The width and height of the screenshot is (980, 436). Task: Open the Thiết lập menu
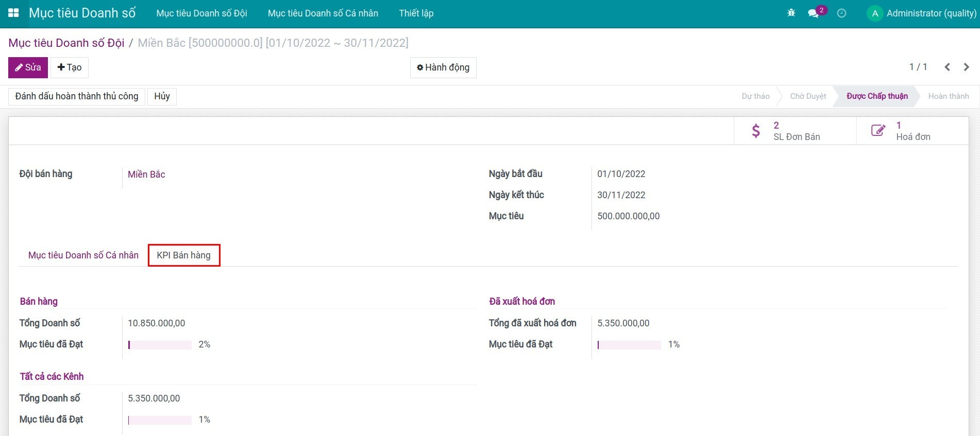(416, 13)
